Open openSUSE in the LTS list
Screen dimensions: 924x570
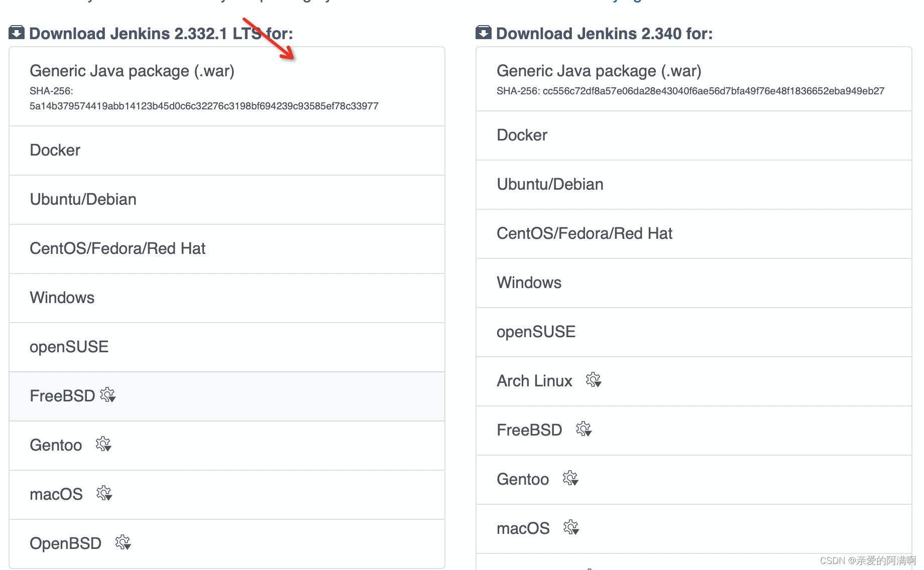click(227, 347)
